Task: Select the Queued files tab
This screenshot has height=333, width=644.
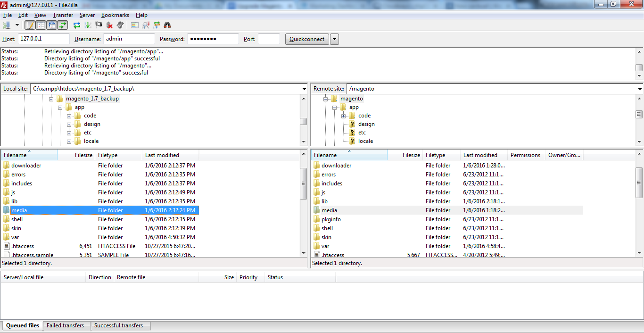Action: pos(23,325)
